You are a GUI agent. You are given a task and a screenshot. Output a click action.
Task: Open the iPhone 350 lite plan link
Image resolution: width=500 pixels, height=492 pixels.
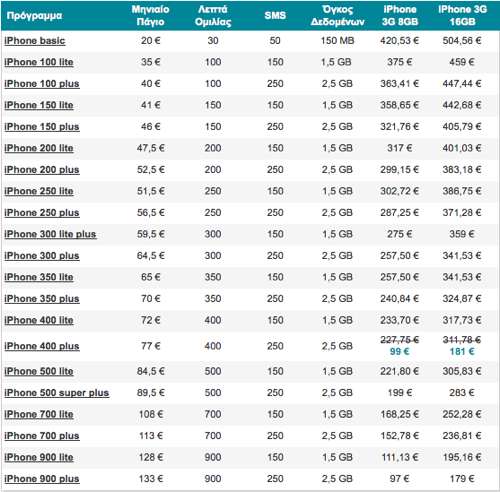pos(39,277)
